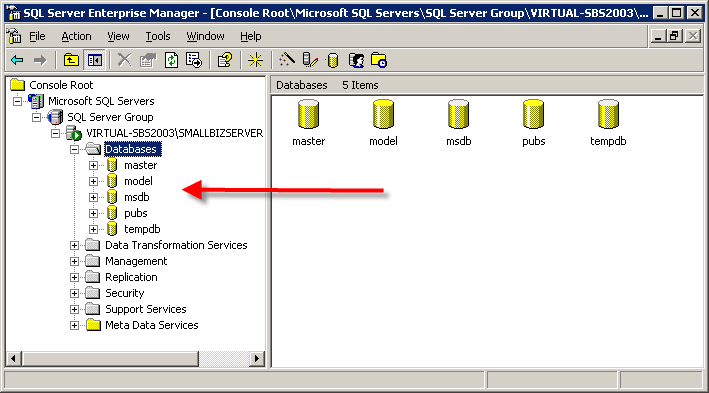
Task: Click the New Database cylinder toolbar icon
Action: click(x=333, y=60)
